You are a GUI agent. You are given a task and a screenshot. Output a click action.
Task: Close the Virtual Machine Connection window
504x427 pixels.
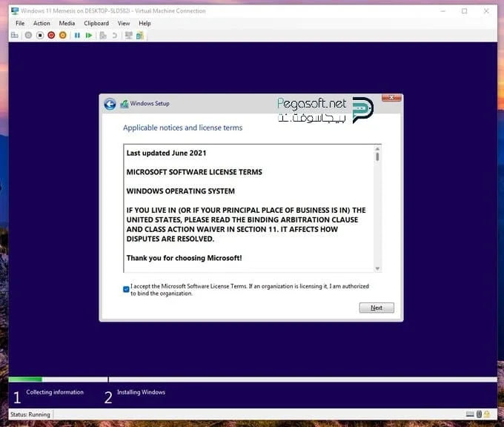[x=486, y=11]
